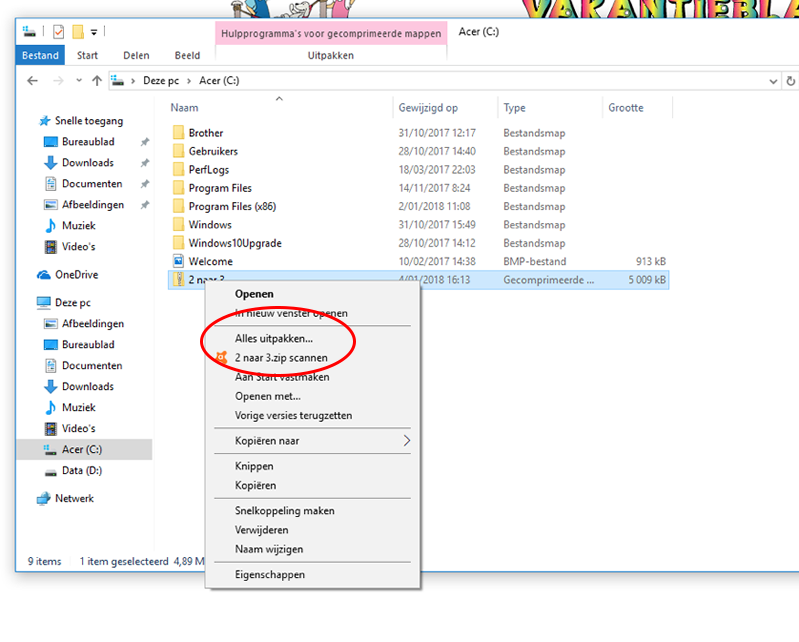The width and height of the screenshot is (799, 642).
Task: Open OneDrive from the navigation pane
Action: (76, 275)
